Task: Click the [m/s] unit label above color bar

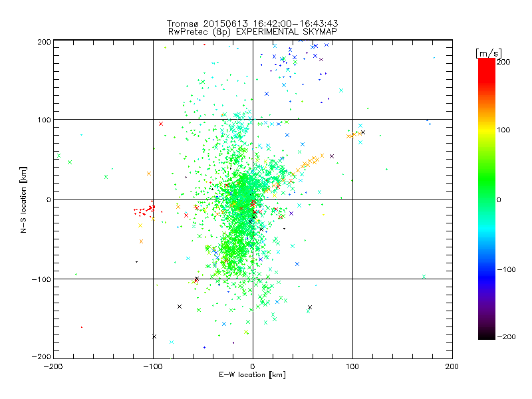Action: coord(488,53)
